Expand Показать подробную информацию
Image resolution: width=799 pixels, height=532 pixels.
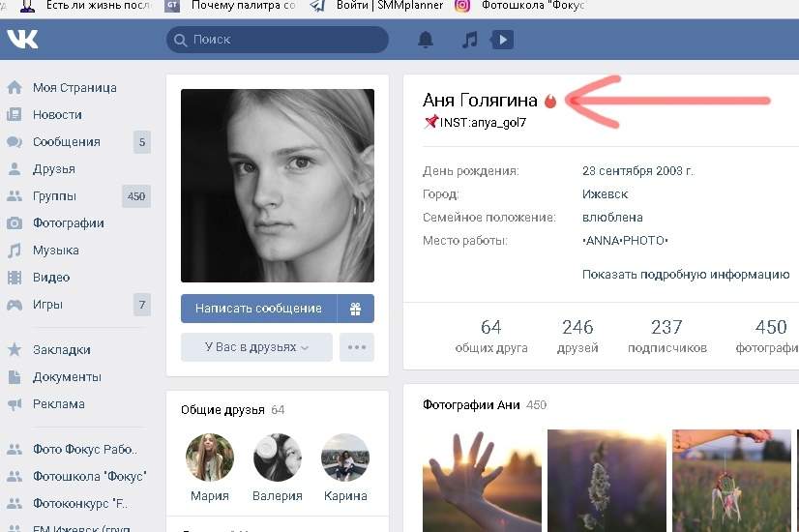pos(686,275)
